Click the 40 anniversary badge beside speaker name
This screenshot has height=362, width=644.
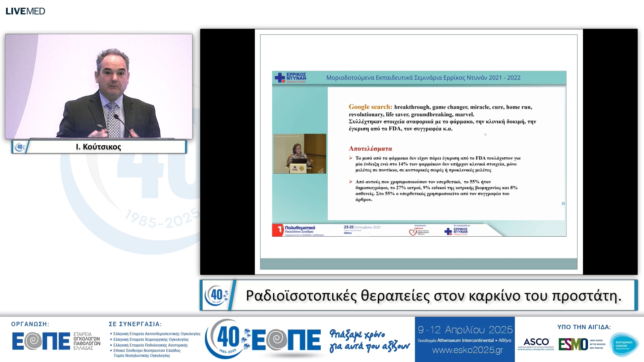pos(20,147)
